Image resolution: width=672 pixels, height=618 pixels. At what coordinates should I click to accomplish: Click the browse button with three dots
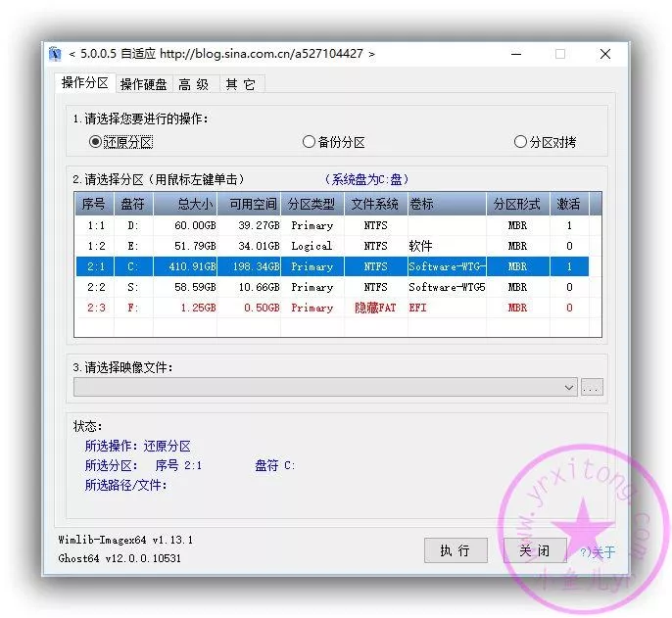coord(591,388)
